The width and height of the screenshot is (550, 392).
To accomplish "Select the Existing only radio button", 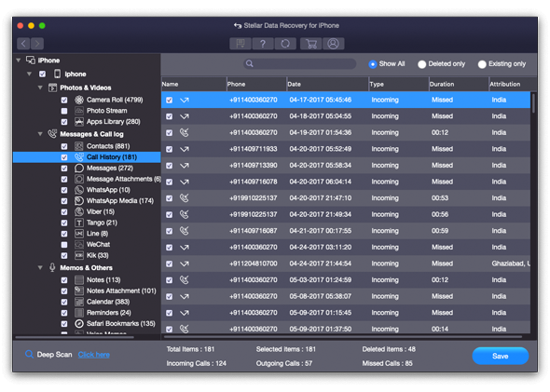I will pos(482,64).
